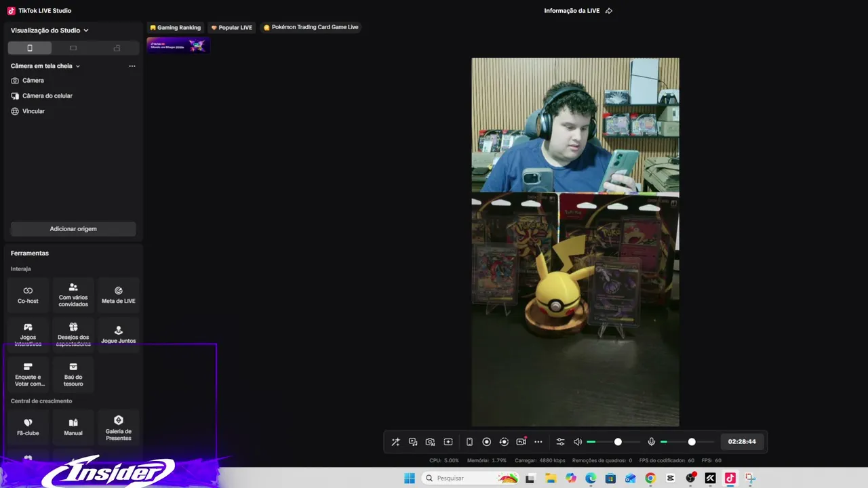
Task: Open the Popular LIVE tag
Action: (x=232, y=28)
